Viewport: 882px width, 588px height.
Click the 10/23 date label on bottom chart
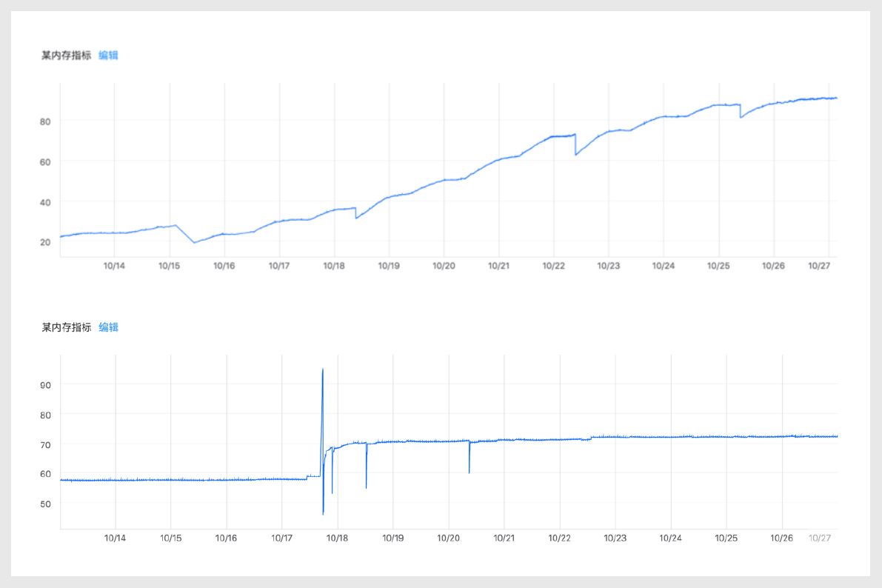(615, 538)
